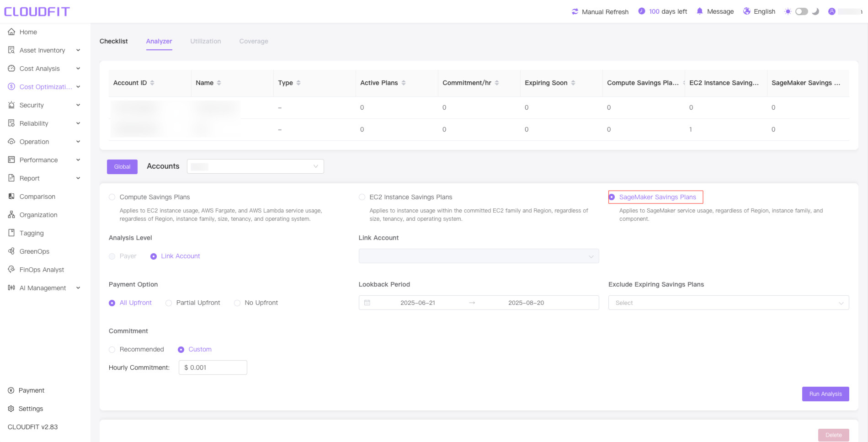
Task: Select Custom commitment radio
Action: click(181, 350)
